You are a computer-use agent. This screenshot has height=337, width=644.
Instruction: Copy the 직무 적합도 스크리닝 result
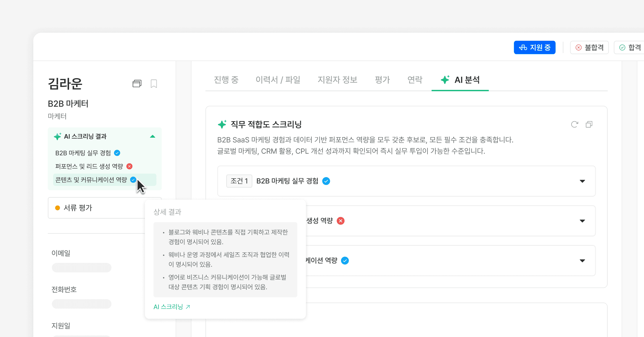click(x=589, y=124)
